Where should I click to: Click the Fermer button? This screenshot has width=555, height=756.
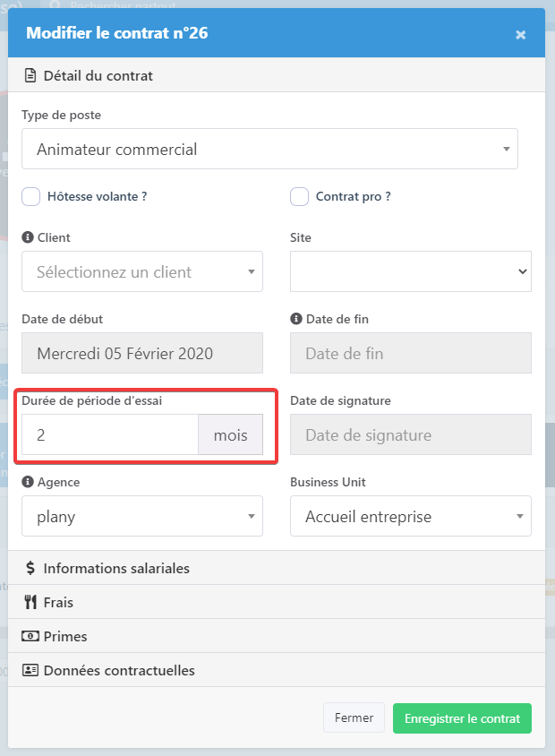click(x=354, y=717)
